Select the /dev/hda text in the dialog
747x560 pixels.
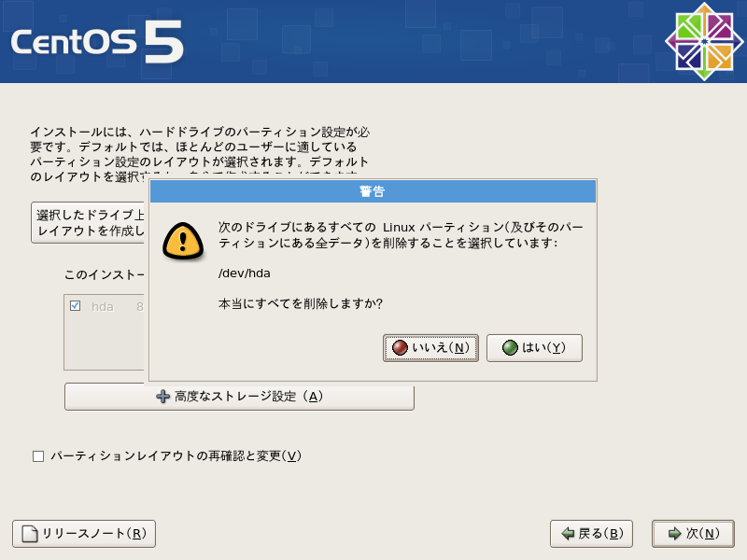click(245, 273)
